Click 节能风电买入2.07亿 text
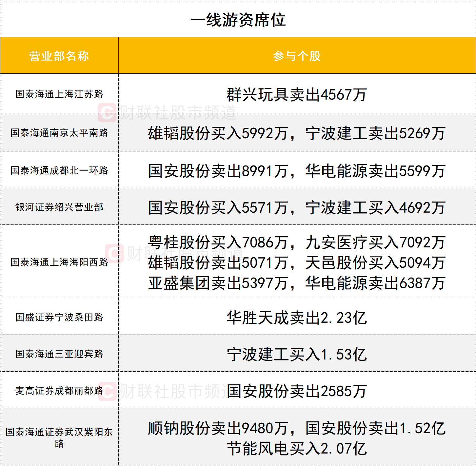Viewport: 476px width, 466px height. click(297, 449)
